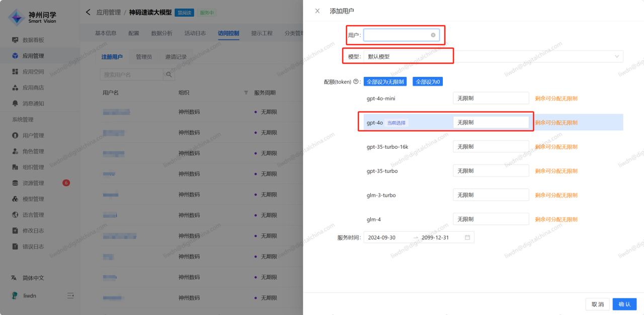
Task: Click the filter icon beside 组织 column
Action: 246,93
